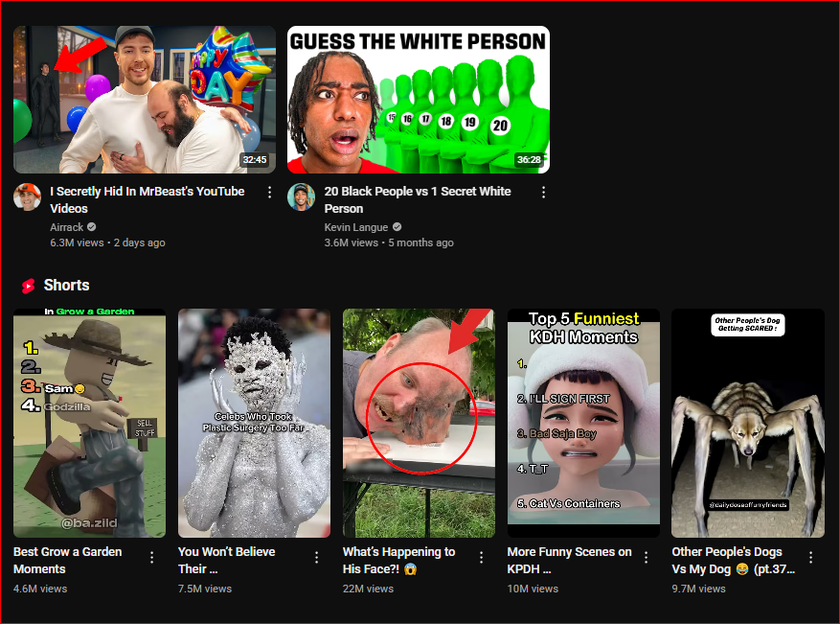Open more options for His Face short

[x=481, y=558]
